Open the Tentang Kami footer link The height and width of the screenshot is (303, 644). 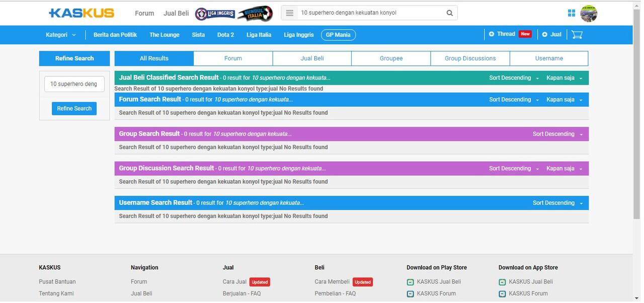pyautogui.click(x=56, y=293)
